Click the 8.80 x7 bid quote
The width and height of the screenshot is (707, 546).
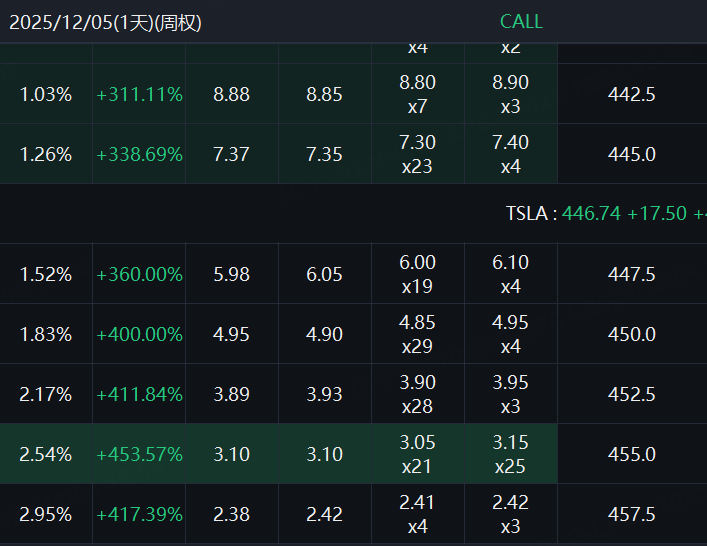(x=417, y=94)
